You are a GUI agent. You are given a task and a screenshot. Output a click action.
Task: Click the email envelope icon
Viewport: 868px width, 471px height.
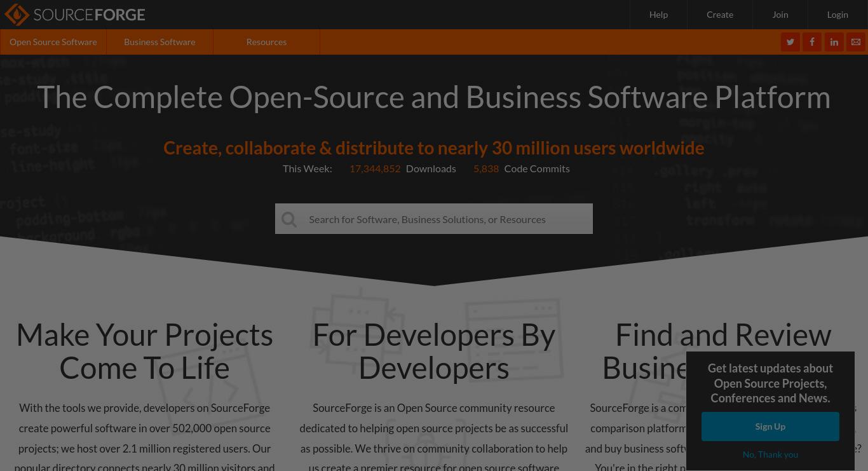pos(856,42)
